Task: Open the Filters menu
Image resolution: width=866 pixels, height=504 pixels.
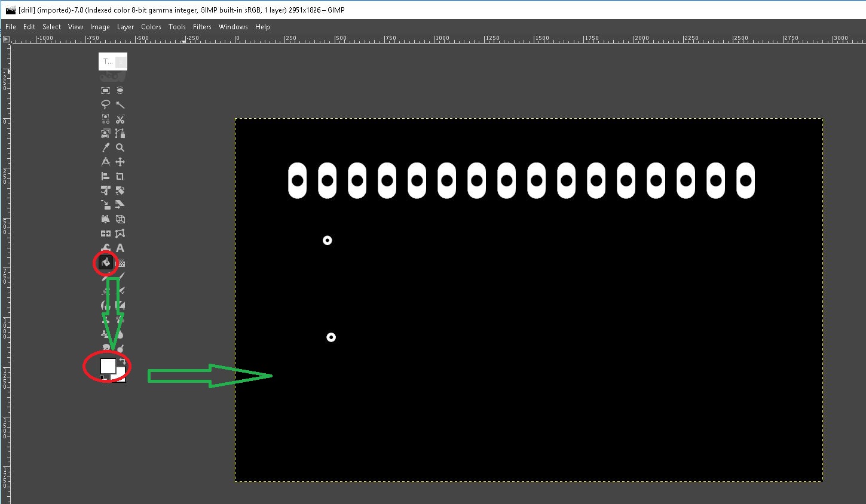Action: 202,27
